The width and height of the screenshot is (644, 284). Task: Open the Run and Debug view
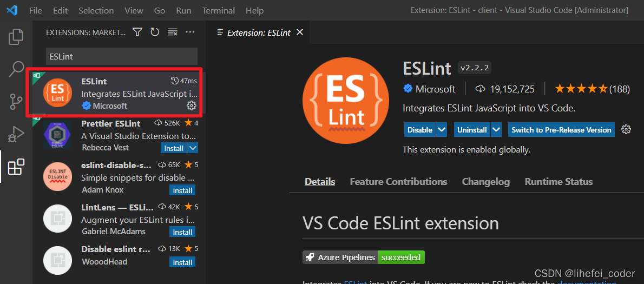pos(16,134)
